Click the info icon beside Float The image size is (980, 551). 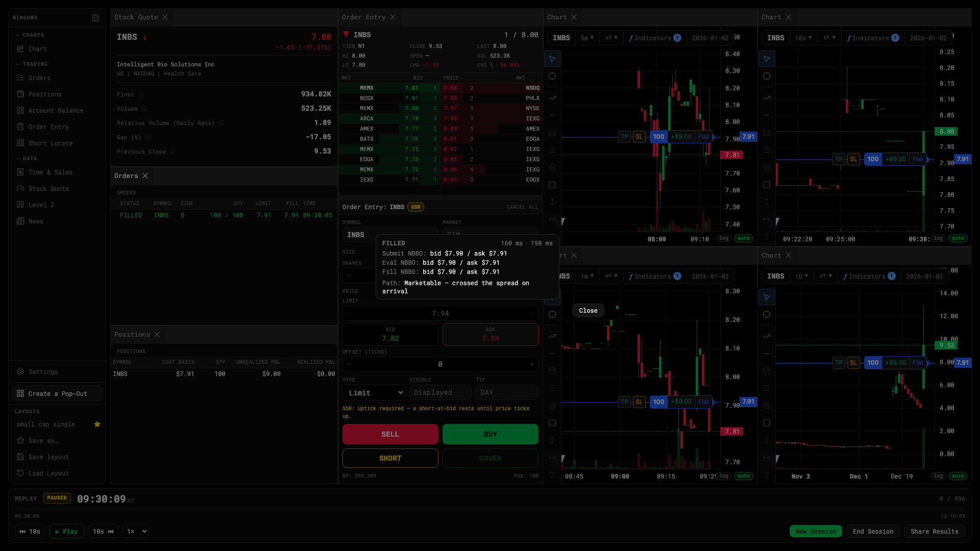(x=141, y=94)
